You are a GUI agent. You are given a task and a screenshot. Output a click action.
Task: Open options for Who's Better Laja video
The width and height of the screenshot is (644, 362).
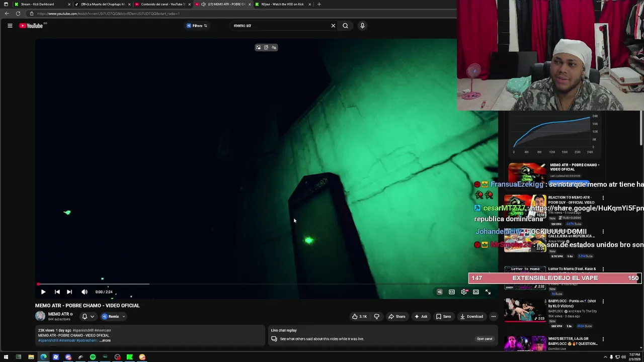[603, 340]
